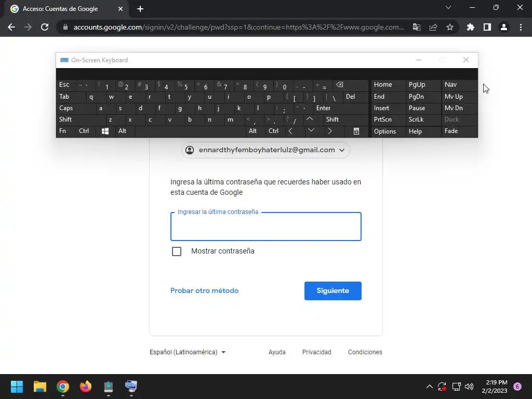The height and width of the screenshot is (399, 532).
Task: Enable the Mostrar contraseña checkbox
Action: [x=177, y=251]
